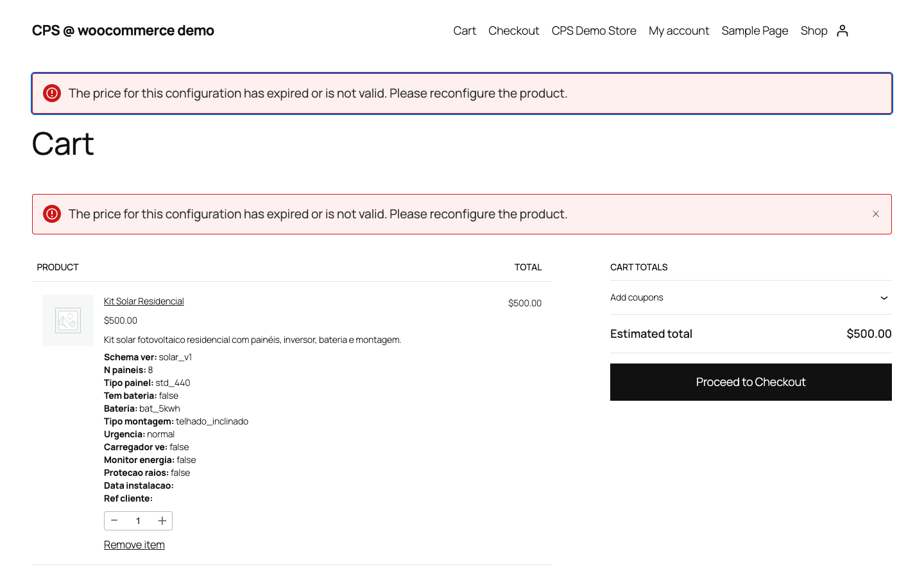This screenshot has width=924, height=578.
Task: Select the Checkout menu item
Action: 513,30
